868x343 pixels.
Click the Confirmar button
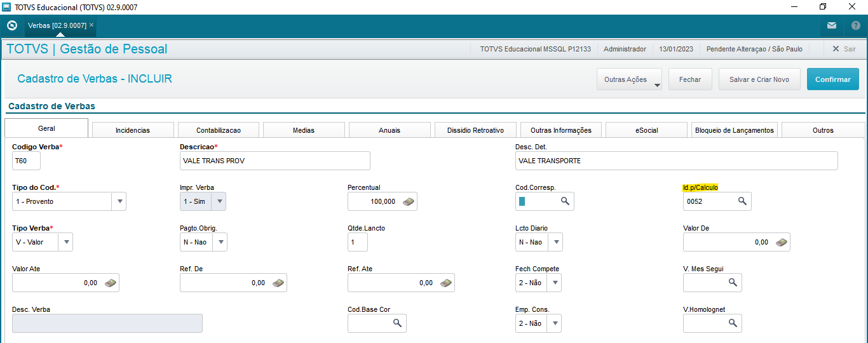click(x=833, y=79)
